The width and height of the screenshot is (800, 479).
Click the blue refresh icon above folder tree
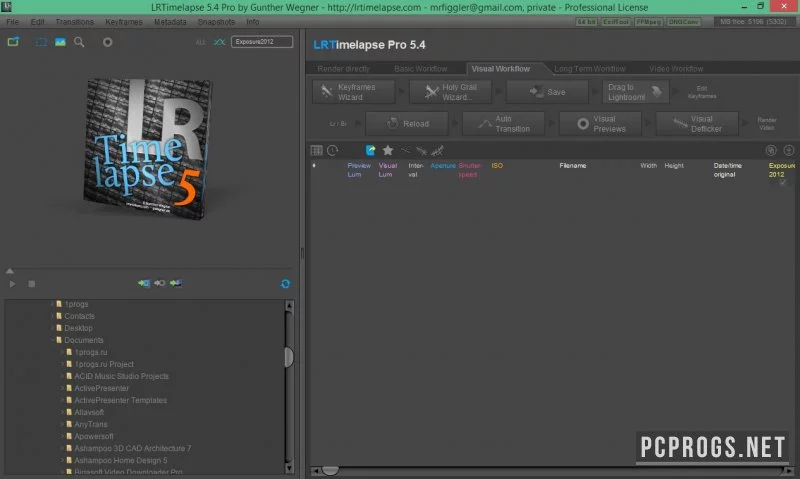(286, 284)
